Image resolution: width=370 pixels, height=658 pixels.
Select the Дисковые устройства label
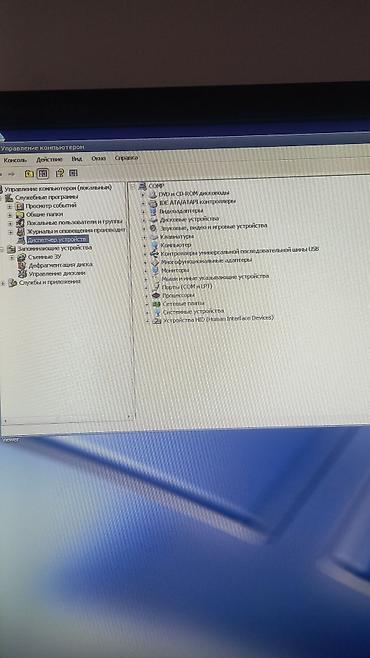[189, 219]
